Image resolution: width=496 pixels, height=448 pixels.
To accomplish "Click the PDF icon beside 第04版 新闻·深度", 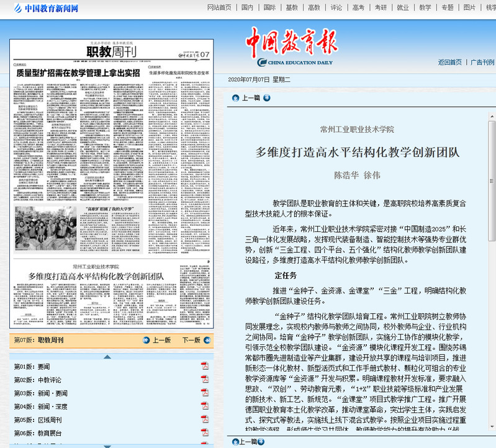I will click(204, 406).
